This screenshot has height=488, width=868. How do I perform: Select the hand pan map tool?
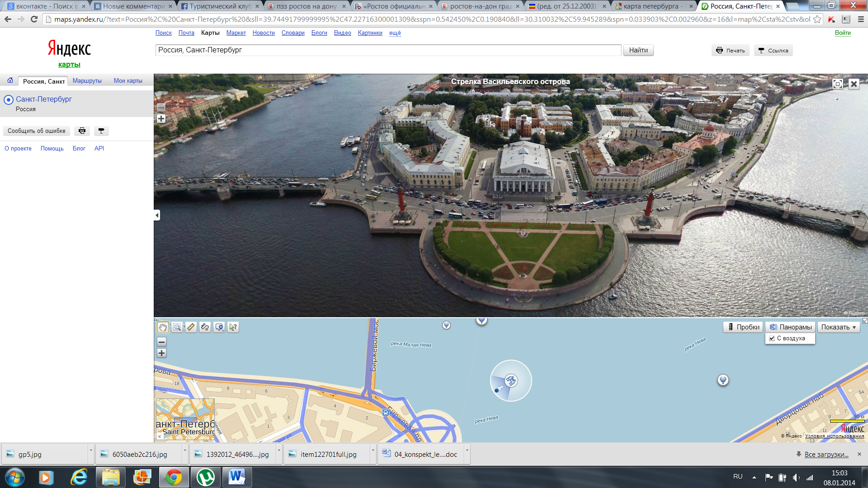point(163,327)
